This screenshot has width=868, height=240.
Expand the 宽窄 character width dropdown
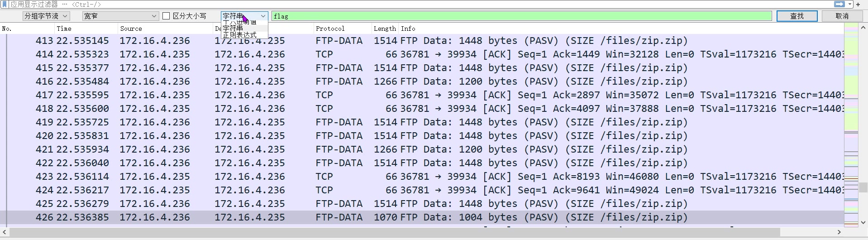[x=120, y=16]
